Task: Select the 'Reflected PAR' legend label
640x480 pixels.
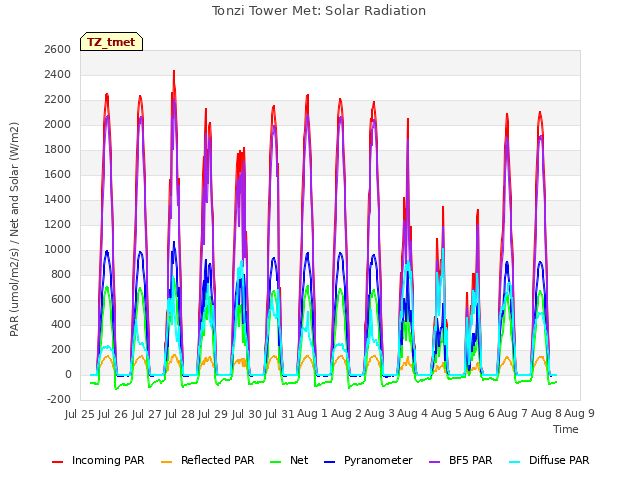Action: coord(218,460)
